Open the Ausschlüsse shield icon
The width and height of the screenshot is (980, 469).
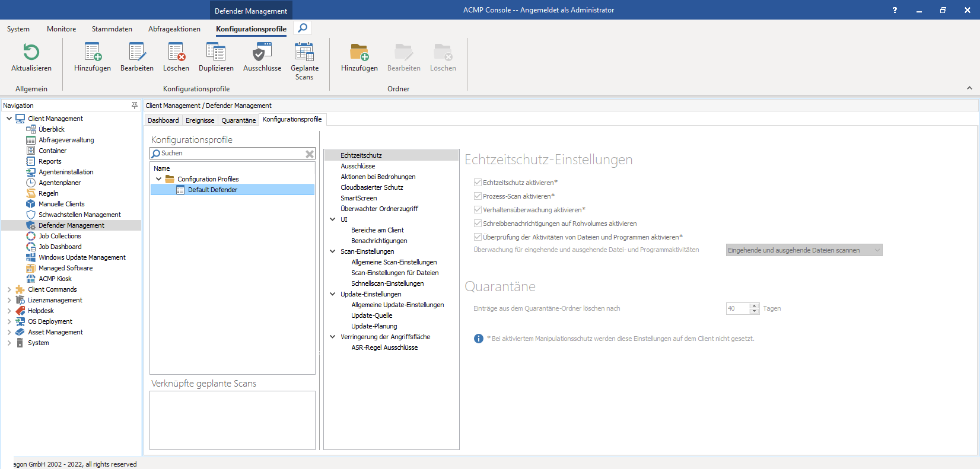262,53
